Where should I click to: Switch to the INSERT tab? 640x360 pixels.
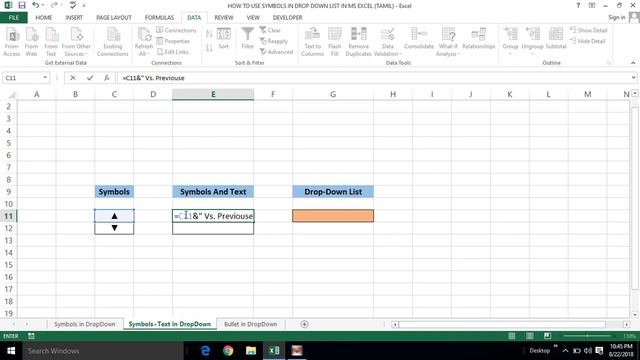pos(74,18)
